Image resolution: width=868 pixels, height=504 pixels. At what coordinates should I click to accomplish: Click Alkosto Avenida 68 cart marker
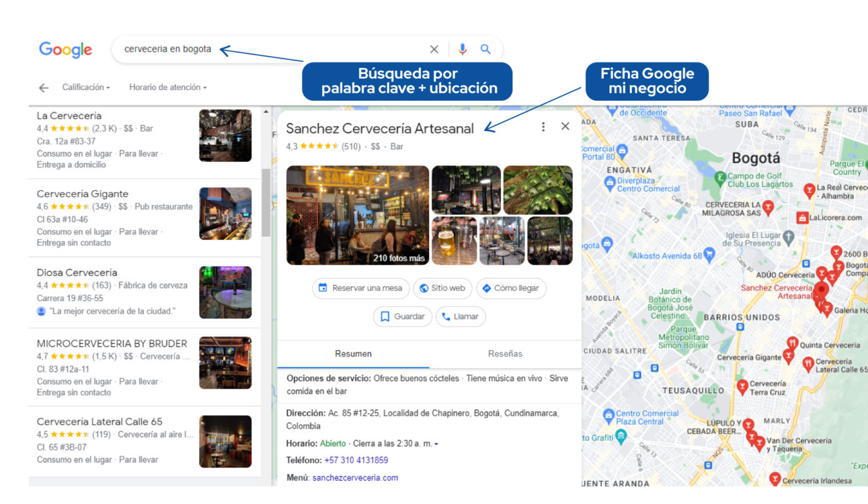(x=709, y=255)
